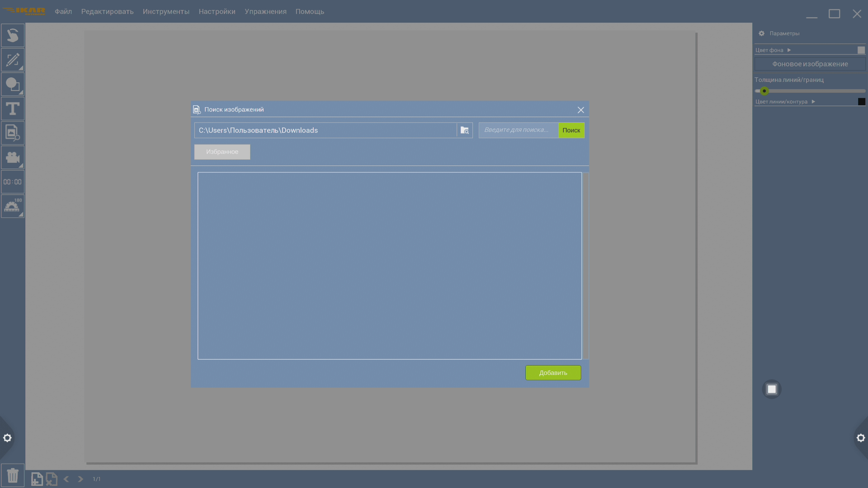Select the Text tool
The height and width of the screenshot is (488, 868).
pos(13,108)
